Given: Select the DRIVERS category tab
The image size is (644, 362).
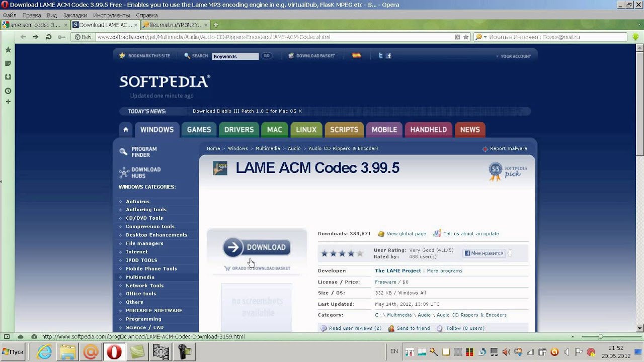Looking at the screenshot, I should coord(239,130).
